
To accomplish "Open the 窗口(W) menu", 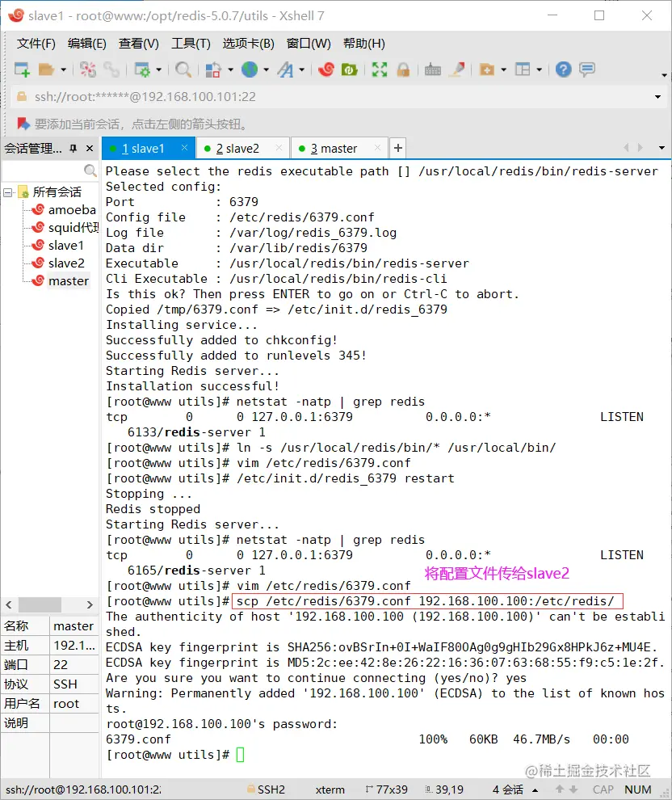I will [309, 44].
